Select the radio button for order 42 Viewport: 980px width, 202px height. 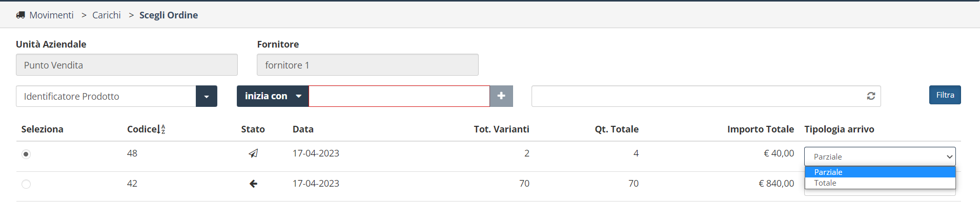click(26, 184)
